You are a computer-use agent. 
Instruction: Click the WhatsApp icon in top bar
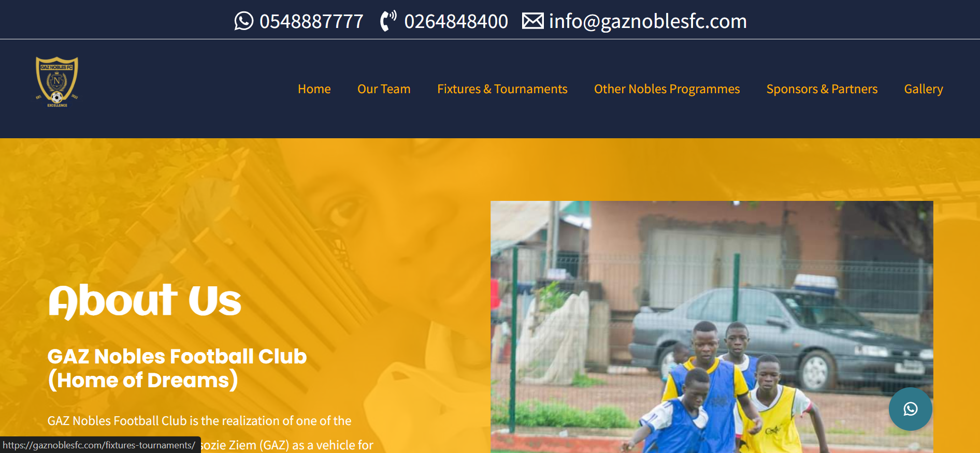[244, 21]
